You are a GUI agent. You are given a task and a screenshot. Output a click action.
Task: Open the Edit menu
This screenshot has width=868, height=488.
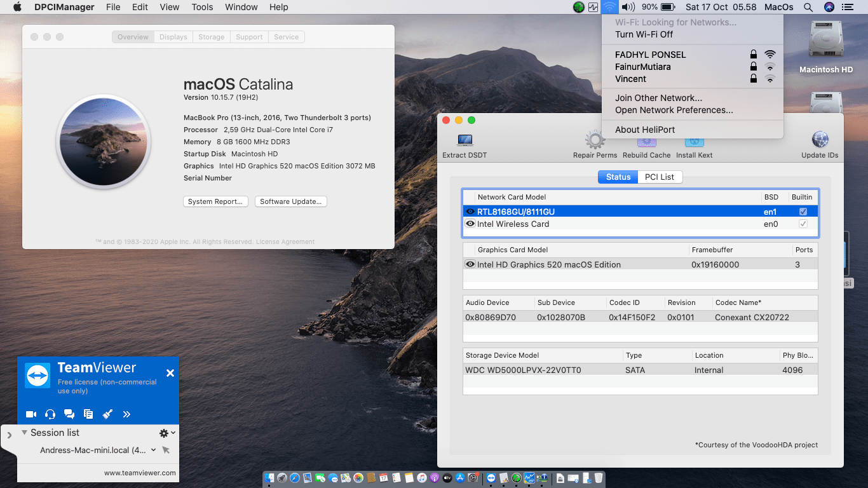click(140, 7)
